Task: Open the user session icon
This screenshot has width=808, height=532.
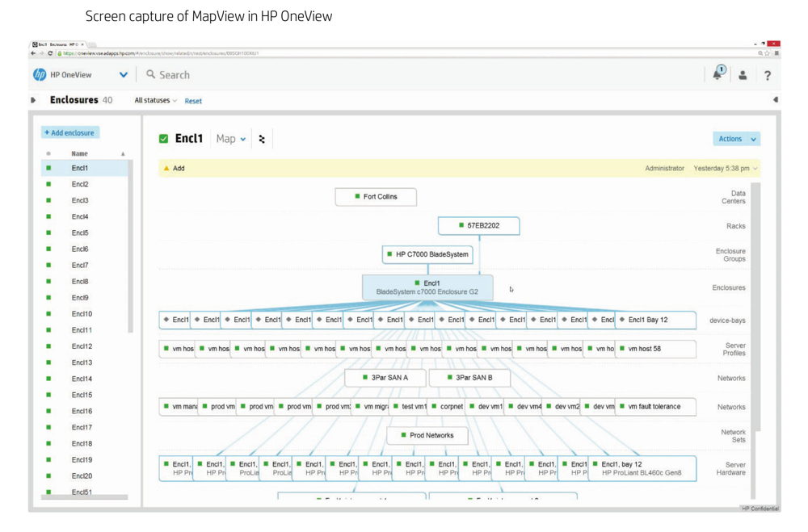Action: (743, 75)
